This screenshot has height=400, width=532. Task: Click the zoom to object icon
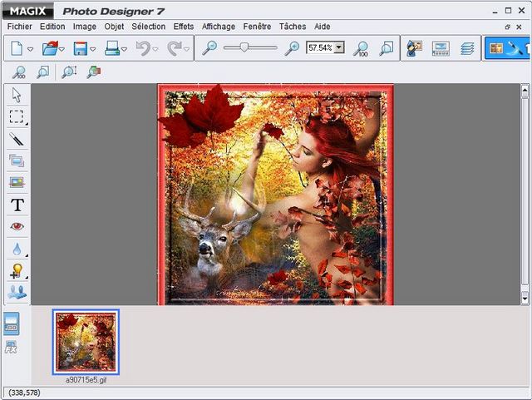94,72
